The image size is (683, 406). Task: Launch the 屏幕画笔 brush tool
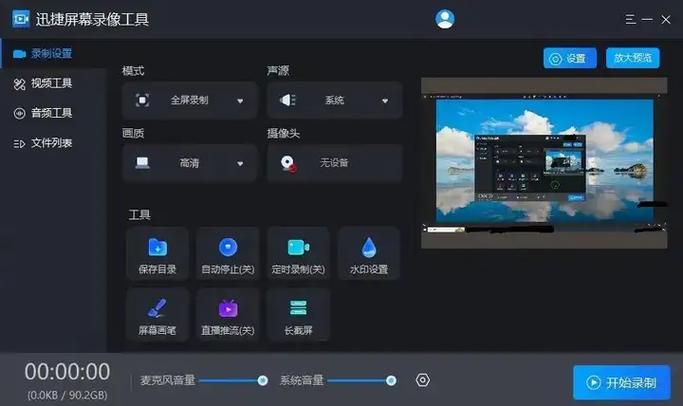click(x=157, y=315)
